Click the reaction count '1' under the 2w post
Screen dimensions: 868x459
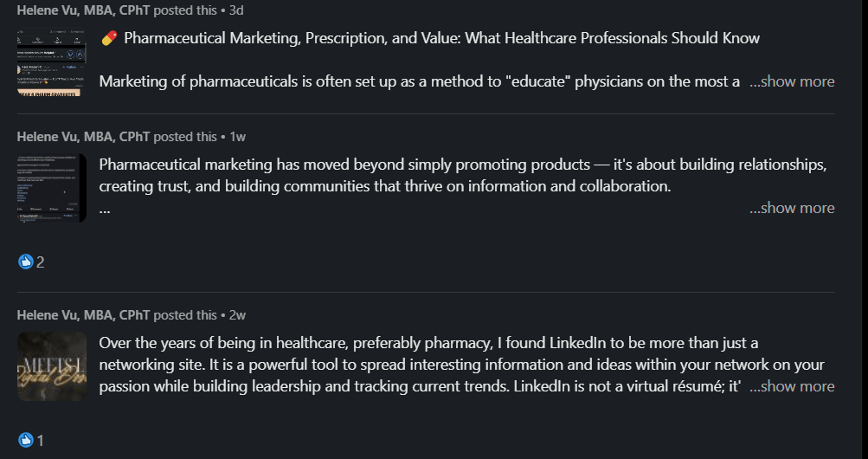(41, 440)
